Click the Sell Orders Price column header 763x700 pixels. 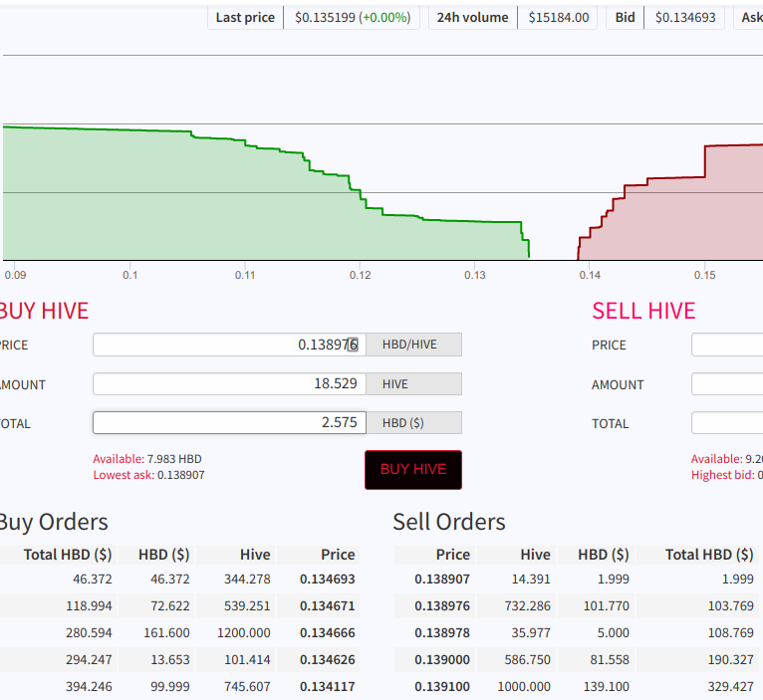pyautogui.click(x=453, y=555)
